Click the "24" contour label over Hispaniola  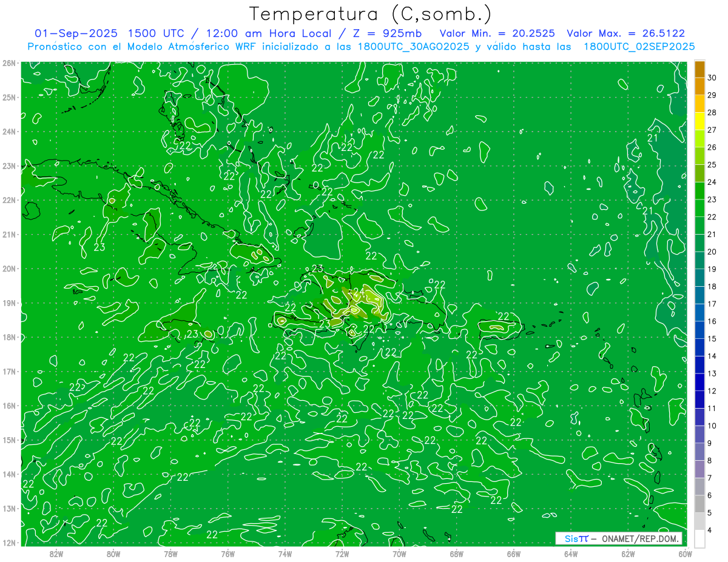click(359, 292)
